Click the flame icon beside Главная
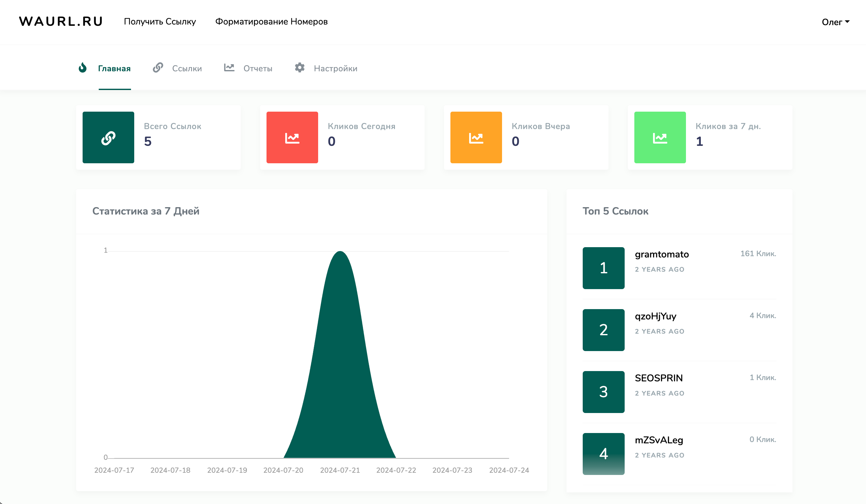The image size is (866, 504). [83, 68]
